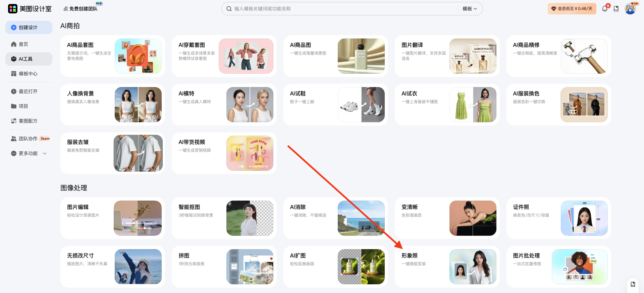Click the 证件照 ID photo thumbnail
644x293 pixels.
pyautogui.click(x=584, y=218)
